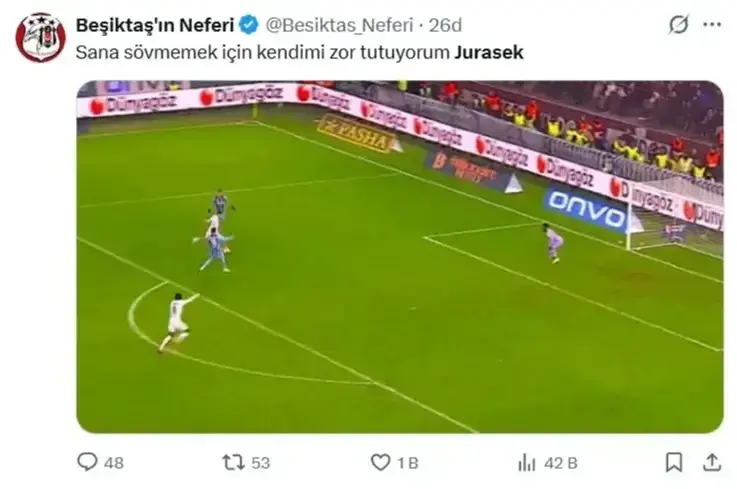Image resolution: width=737 pixels, height=489 pixels.
Task: Click the 48 replies count
Action: (114, 463)
